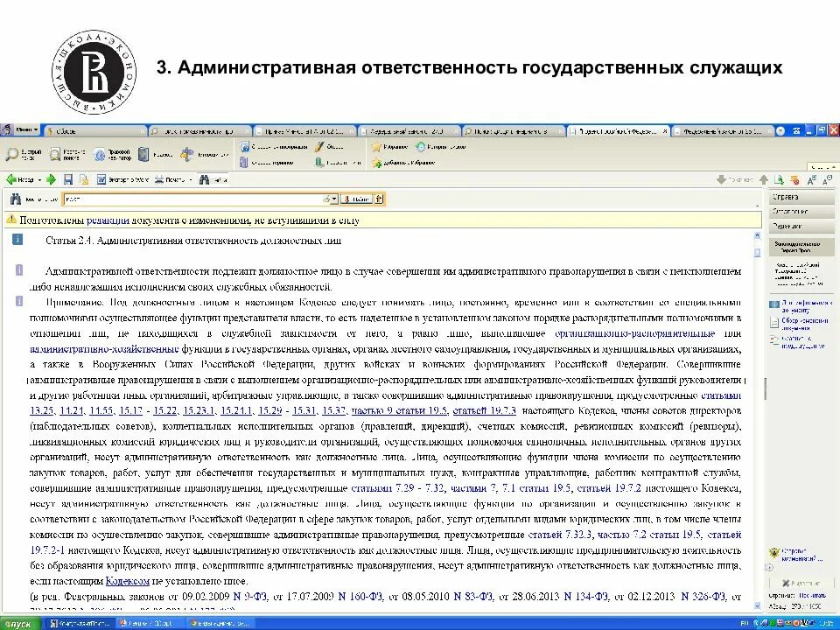This screenshot has height=630, width=840.
Task: Open the Быстрый поиск magnifier tool
Action: click(x=23, y=154)
